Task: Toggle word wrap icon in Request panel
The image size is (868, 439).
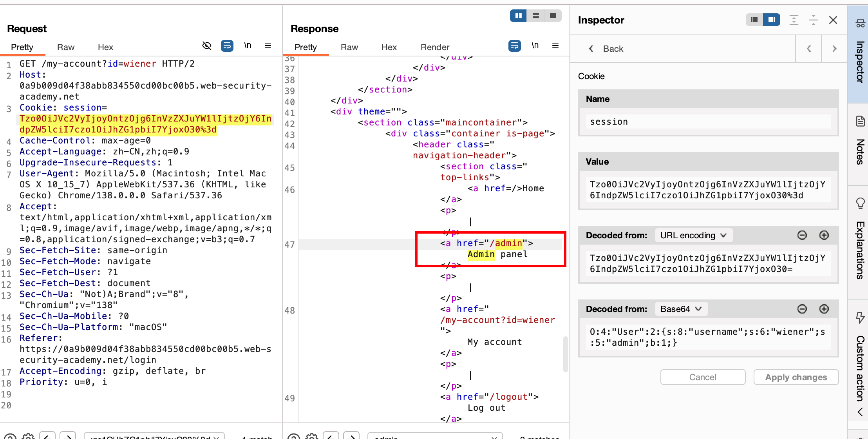Action: click(227, 46)
